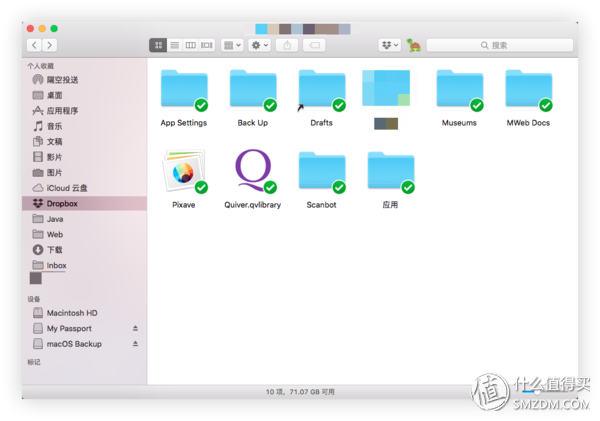This screenshot has height=421, width=600.
Task: Open the Web folder in sidebar
Action: pyautogui.click(x=84, y=234)
